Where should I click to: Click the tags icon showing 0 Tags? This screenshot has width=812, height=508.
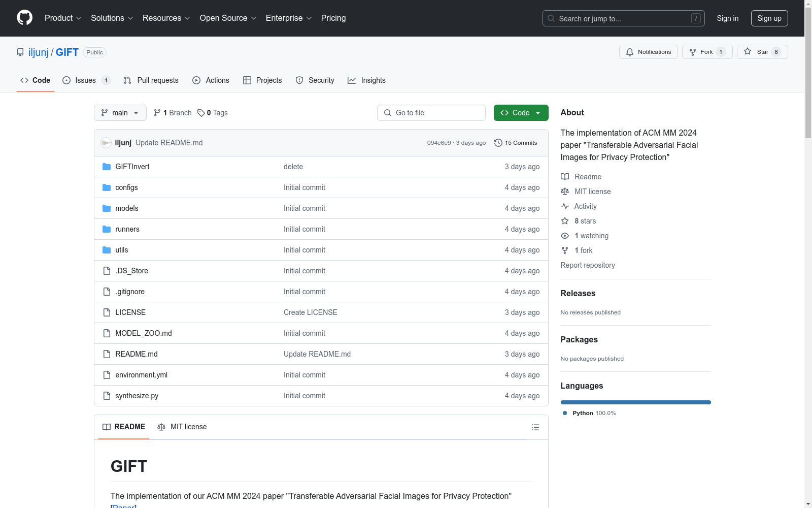[x=201, y=113]
